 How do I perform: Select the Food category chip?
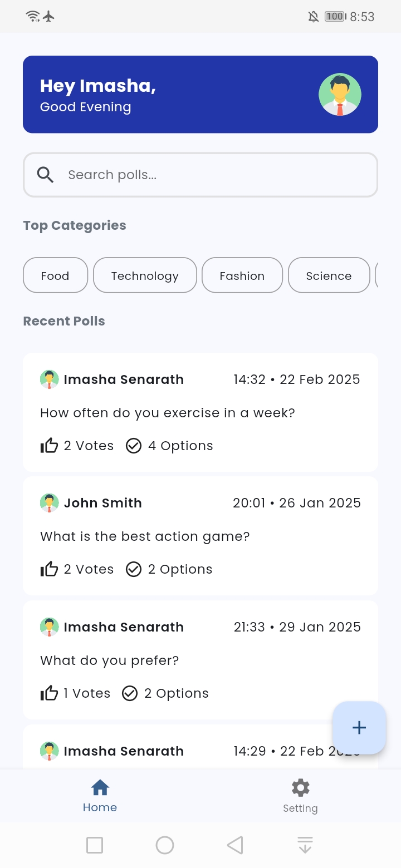pyautogui.click(x=55, y=275)
